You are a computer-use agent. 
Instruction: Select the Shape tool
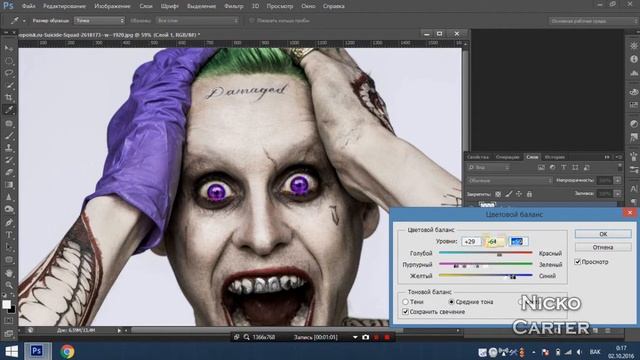point(9,260)
